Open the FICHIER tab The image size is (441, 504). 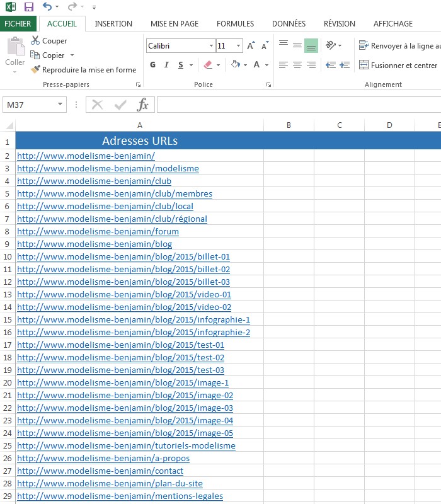pos(18,24)
